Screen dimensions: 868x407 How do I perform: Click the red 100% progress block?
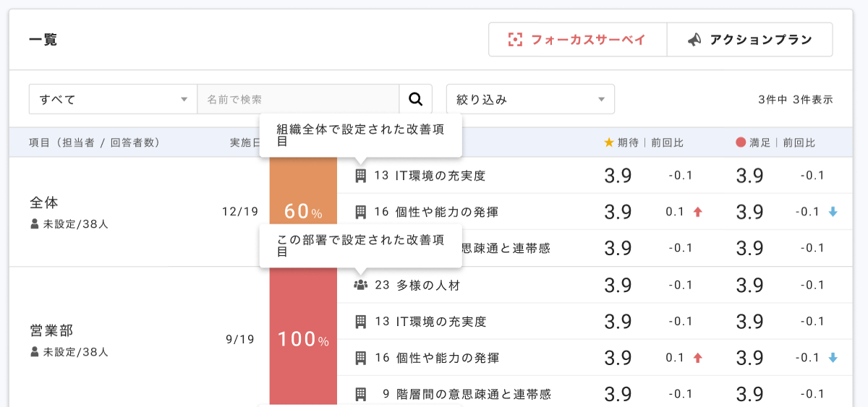tap(303, 338)
